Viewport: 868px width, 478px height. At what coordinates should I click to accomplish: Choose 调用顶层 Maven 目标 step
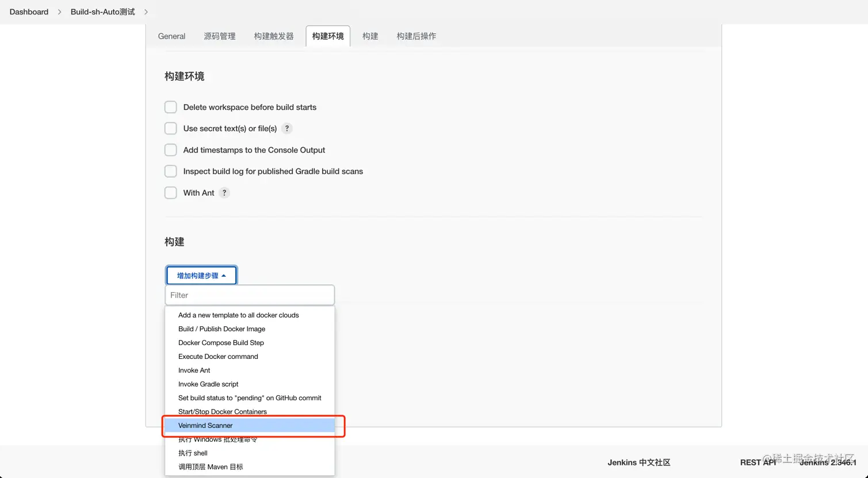[250, 467]
